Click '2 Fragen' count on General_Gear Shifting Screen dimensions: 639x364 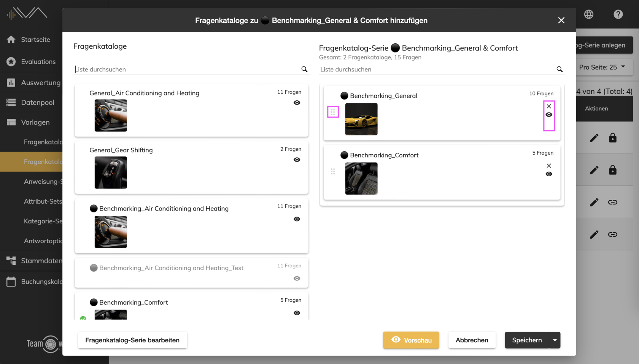coord(291,149)
